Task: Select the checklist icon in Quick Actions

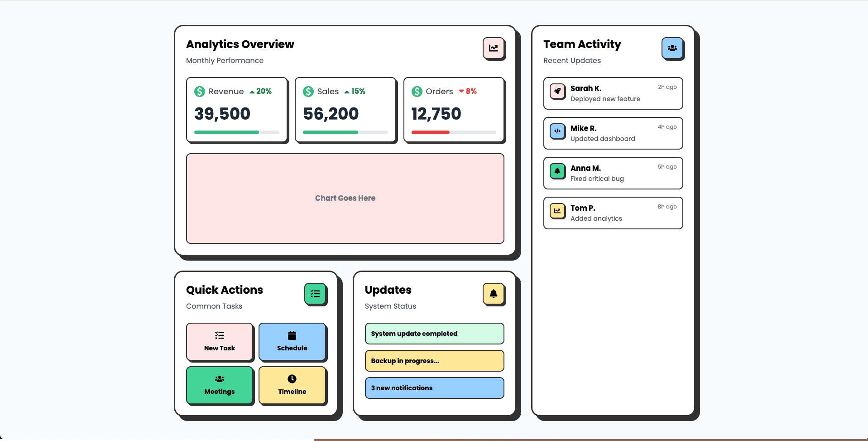Action: (315, 294)
